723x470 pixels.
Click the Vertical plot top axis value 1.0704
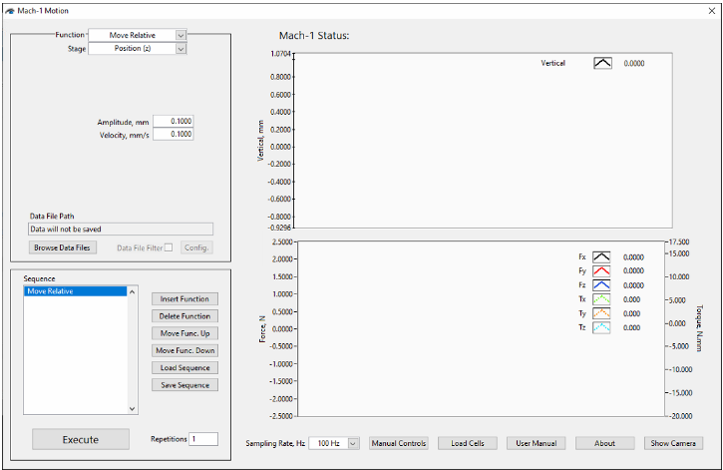click(280, 54)
